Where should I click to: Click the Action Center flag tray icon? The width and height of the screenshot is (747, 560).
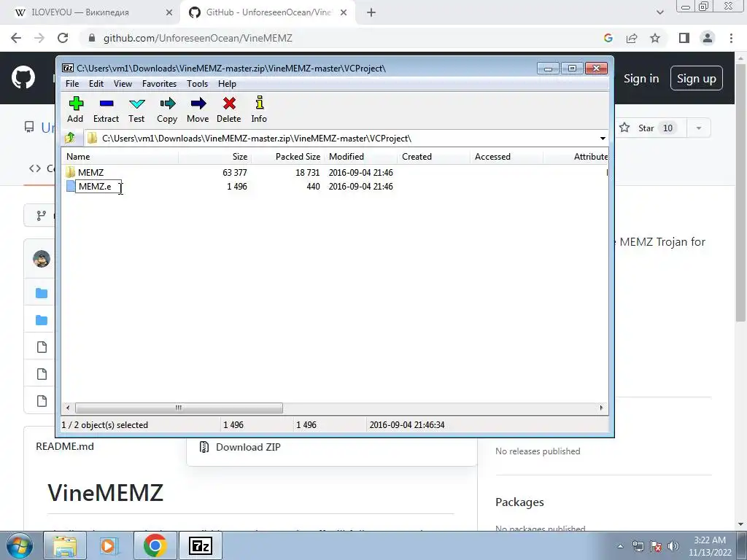tap(656, 546)
